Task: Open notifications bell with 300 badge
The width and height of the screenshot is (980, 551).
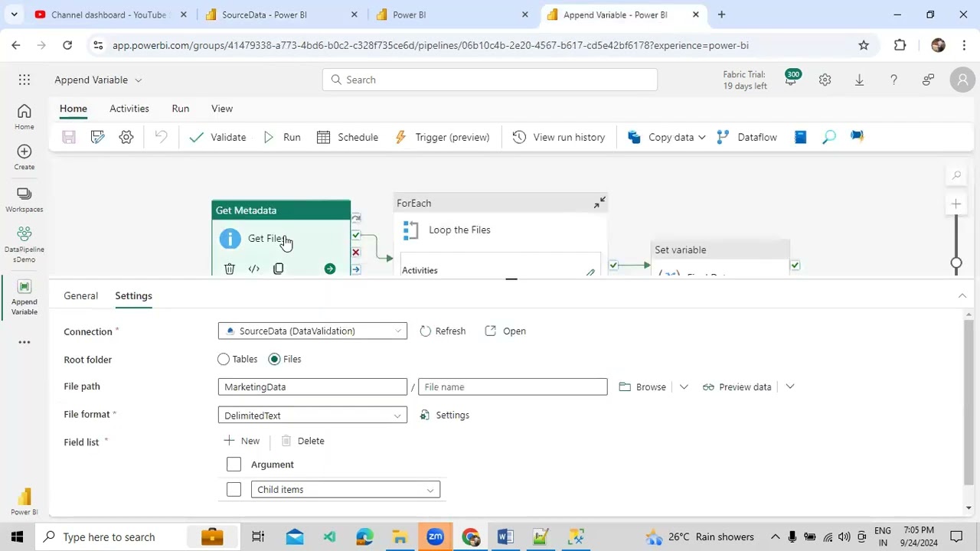Action: point(791,79)
